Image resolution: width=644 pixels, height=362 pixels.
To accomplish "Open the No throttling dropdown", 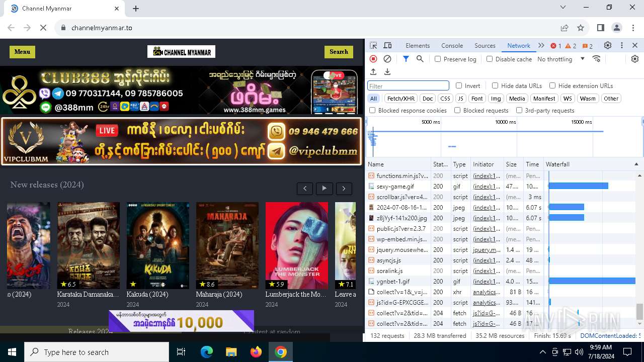I will pyautogui.click(x=561, y=59).
